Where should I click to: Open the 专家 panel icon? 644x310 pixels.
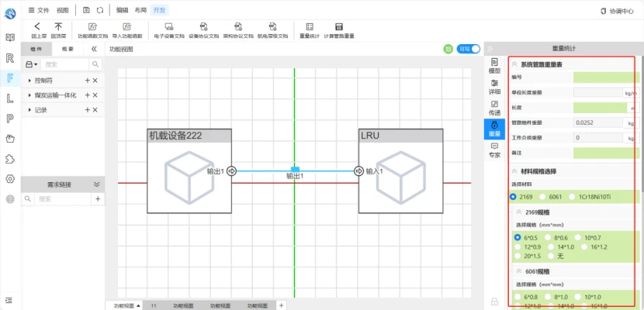494,150
